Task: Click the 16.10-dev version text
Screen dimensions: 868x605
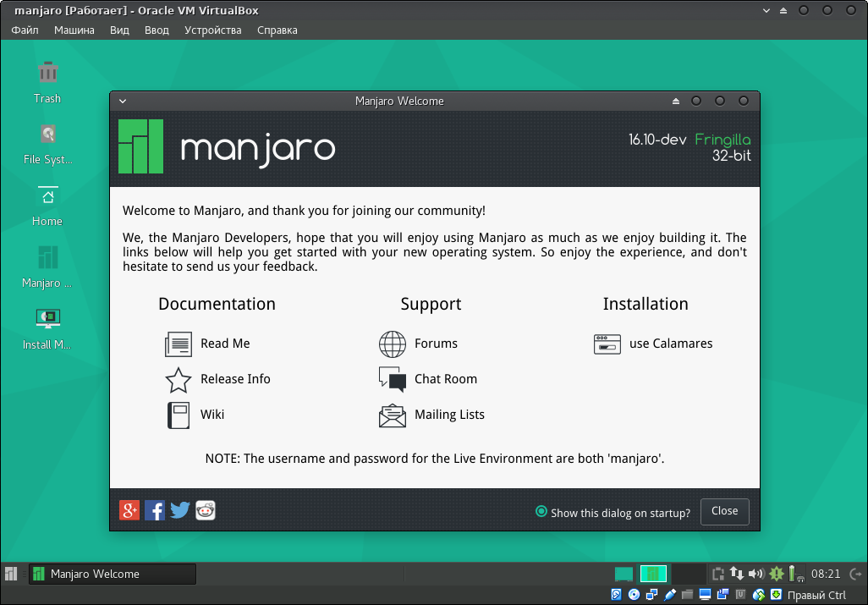Action: pos(657,140)
